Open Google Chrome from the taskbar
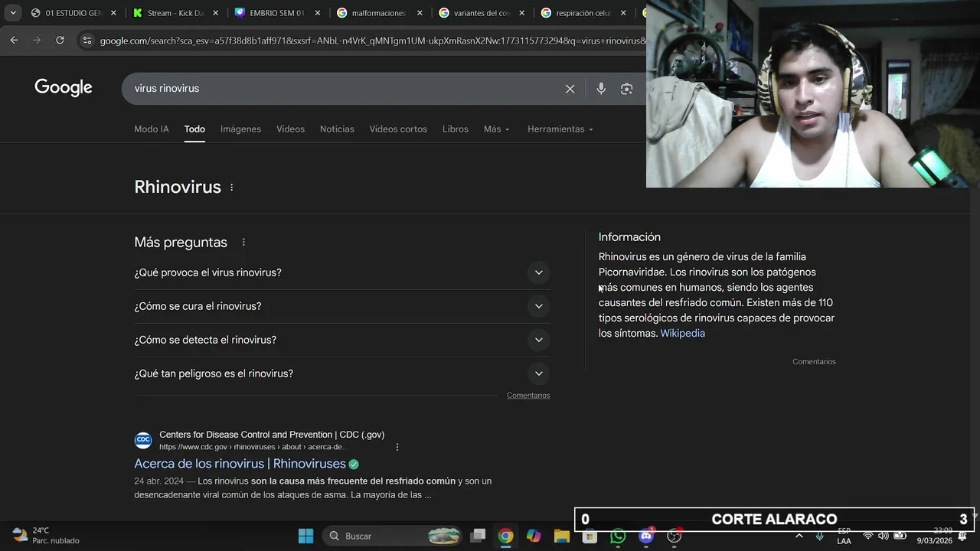This screenshot has height=551, width=980. tap(505, 536)
